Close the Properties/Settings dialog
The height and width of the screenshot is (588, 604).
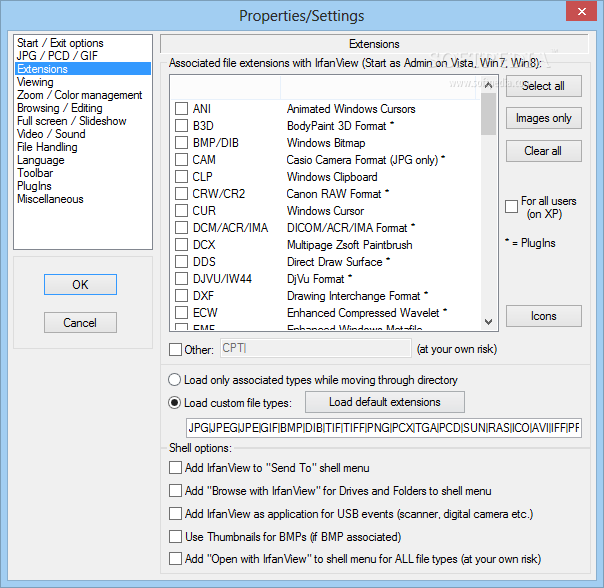point(582,11)
